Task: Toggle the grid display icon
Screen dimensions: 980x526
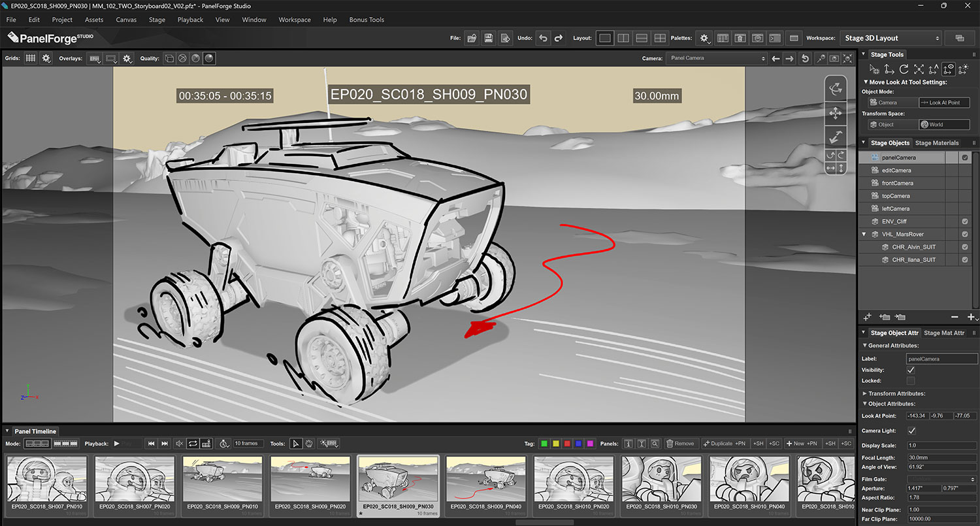Action: point(31,58)
